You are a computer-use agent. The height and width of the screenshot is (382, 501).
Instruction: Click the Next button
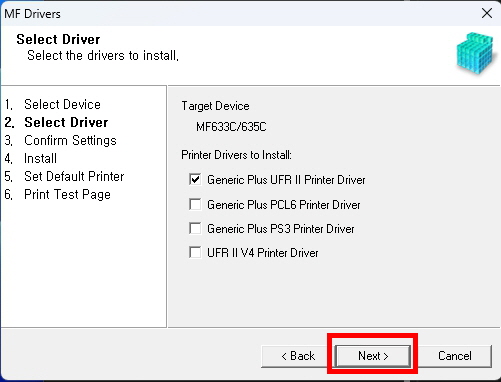pyautogui.click(x=373, y=356)
